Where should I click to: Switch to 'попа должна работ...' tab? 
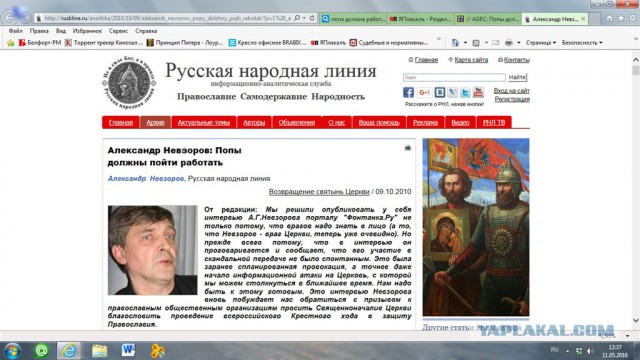353,19
